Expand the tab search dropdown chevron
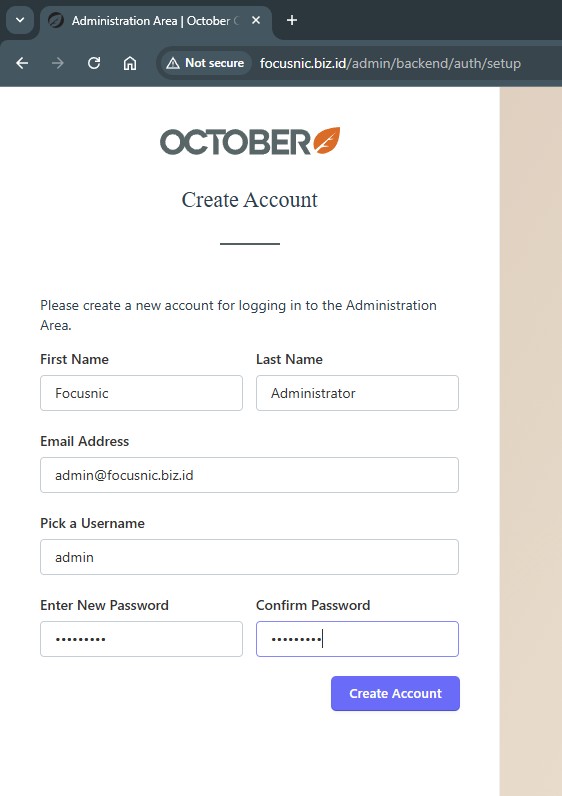 coord(20,20)
